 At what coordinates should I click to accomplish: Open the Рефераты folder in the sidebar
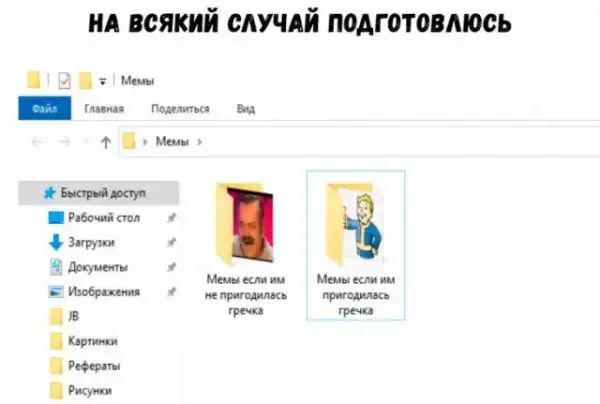94,366
